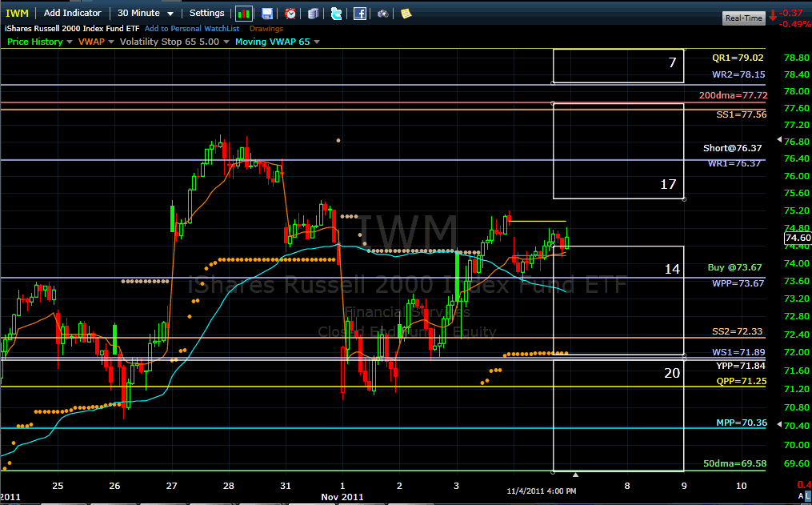Click the candlestick chart type icon

[x=243, y=14]
